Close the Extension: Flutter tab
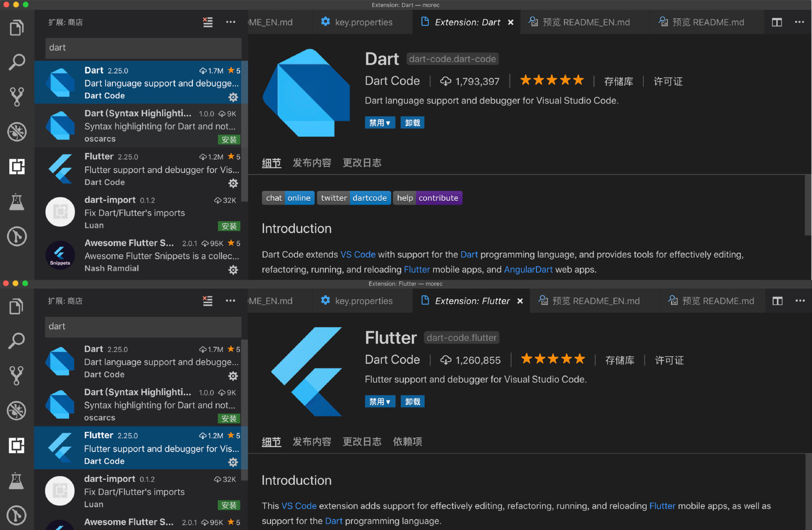This screenshot has width=812, height=530. pos(520,301)
